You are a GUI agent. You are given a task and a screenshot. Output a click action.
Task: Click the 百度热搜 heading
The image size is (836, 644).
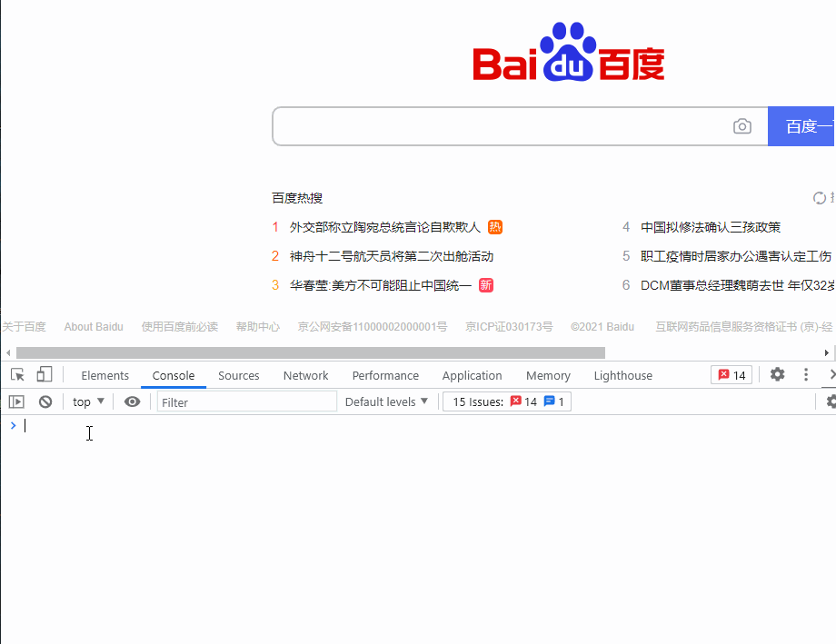[x=297, y=198]
